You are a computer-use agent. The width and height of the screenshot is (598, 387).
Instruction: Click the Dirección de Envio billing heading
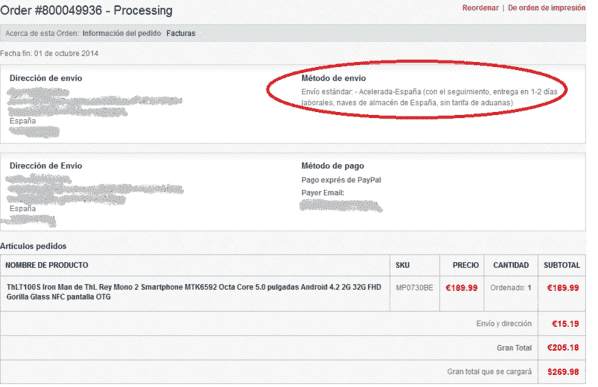coord(46,166)
